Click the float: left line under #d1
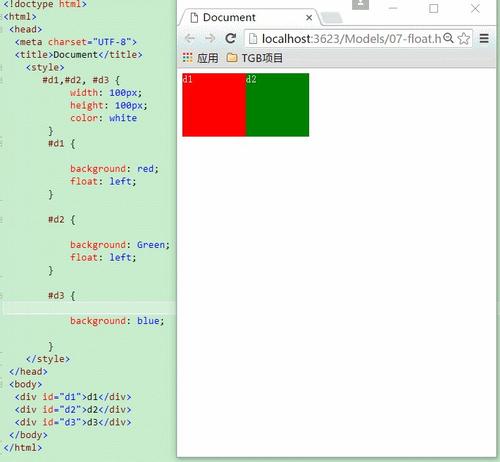The image size is (500, 462). pos(103,181)
